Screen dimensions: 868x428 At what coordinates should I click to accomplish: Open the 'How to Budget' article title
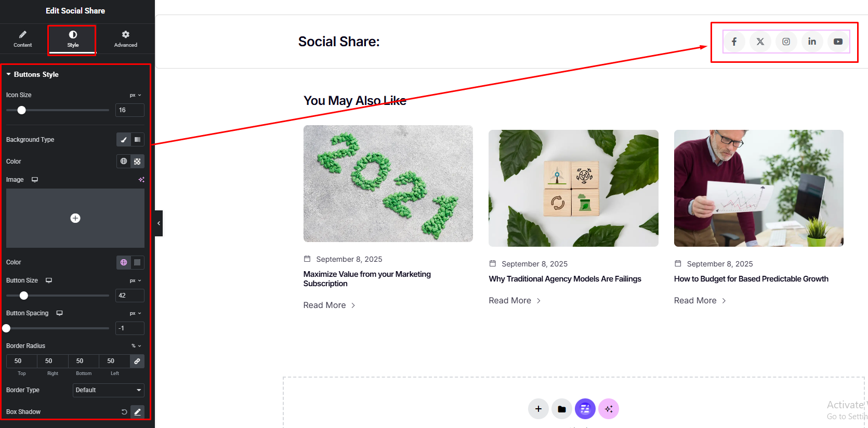[x=751, y=279]
